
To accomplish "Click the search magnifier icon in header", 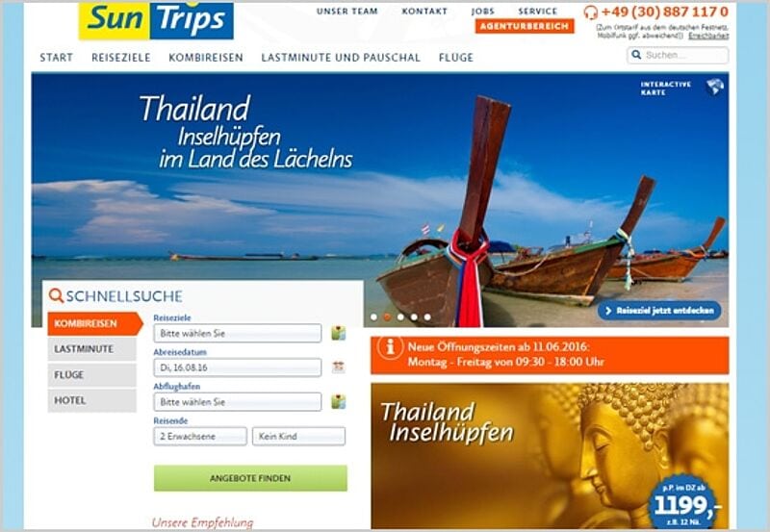I will [x=636, y=55].
